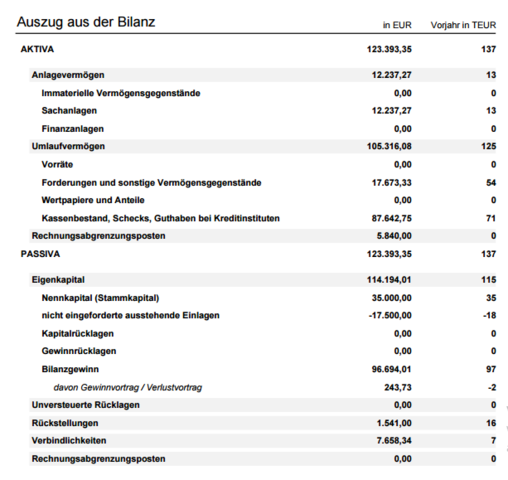Click Kassenbestand prior-year value 71

click(x=491, y=219)
